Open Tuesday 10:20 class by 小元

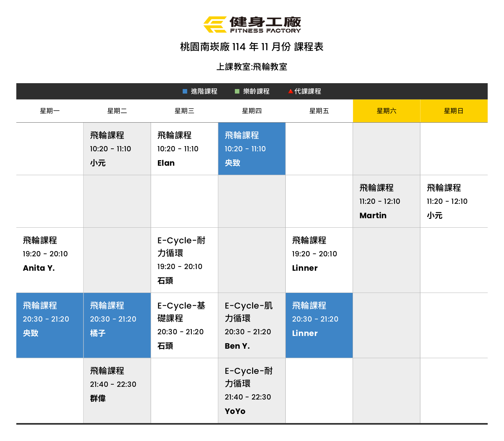pyautogui.click(x=117, y=149)
